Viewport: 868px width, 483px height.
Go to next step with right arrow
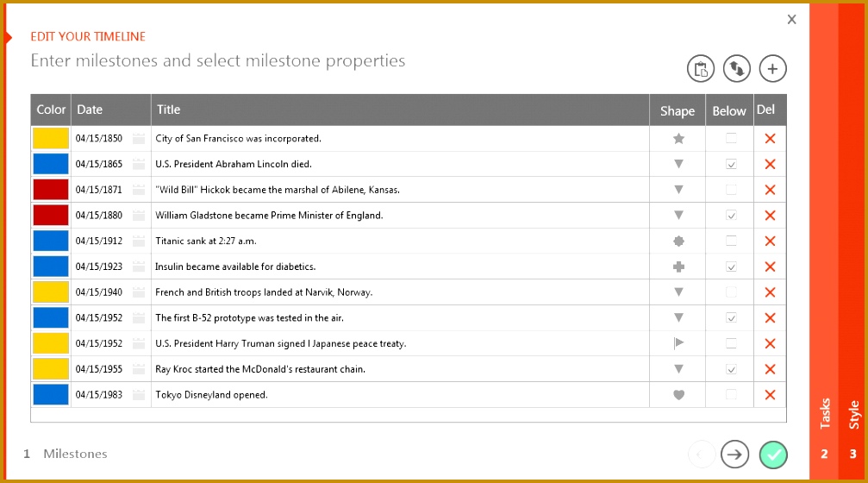point(734,454)
